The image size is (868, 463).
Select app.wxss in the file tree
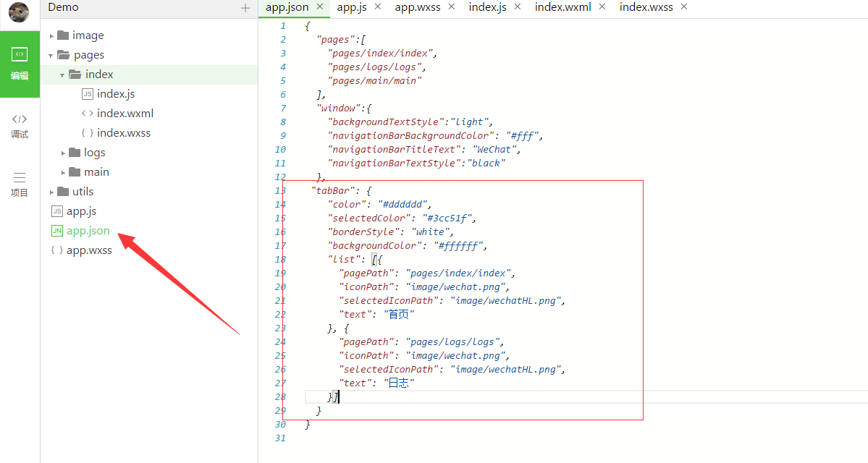[x=89, y=250]
